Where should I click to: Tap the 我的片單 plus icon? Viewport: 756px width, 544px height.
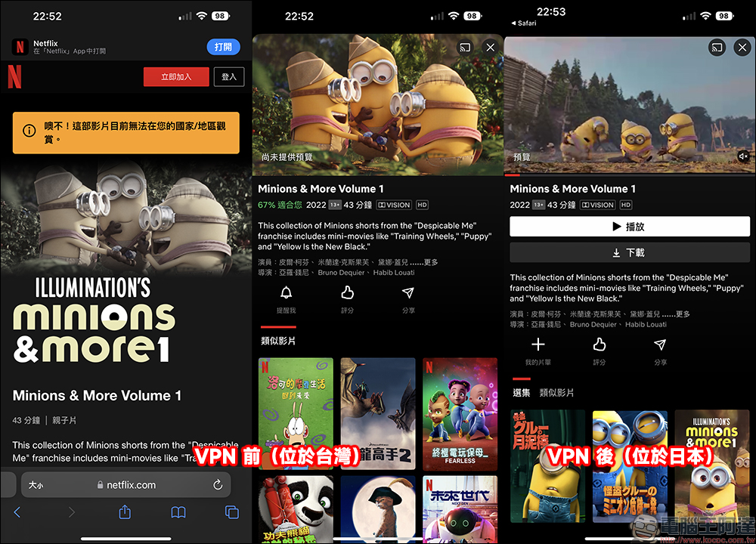[x=538, y=345]
